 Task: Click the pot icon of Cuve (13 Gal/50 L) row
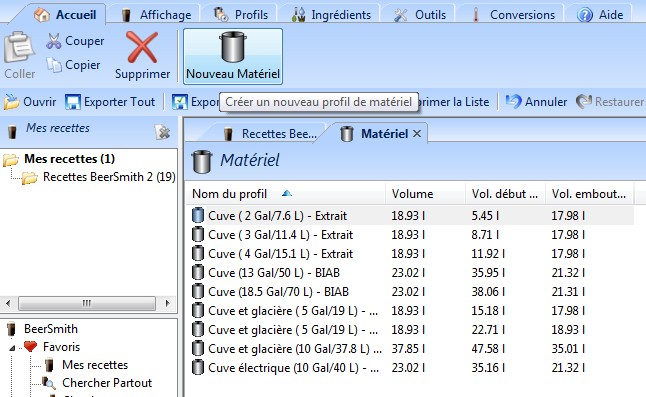click(x=198, y=273)
